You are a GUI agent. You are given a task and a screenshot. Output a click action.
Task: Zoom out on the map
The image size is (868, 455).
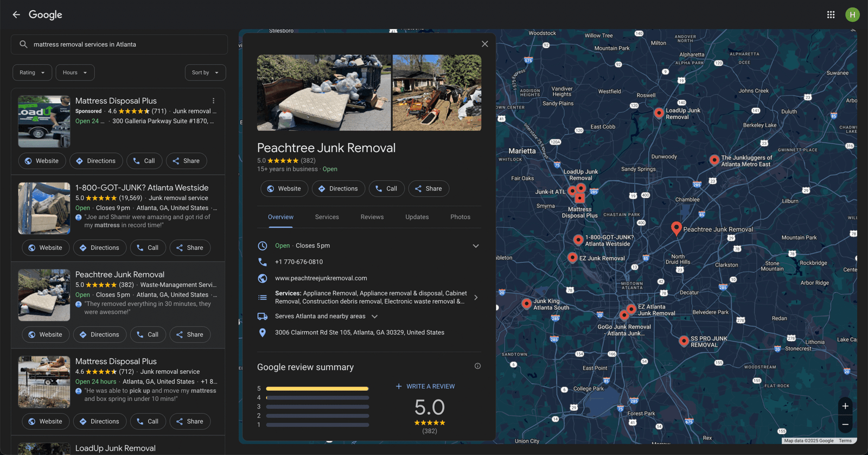point(845,424)
